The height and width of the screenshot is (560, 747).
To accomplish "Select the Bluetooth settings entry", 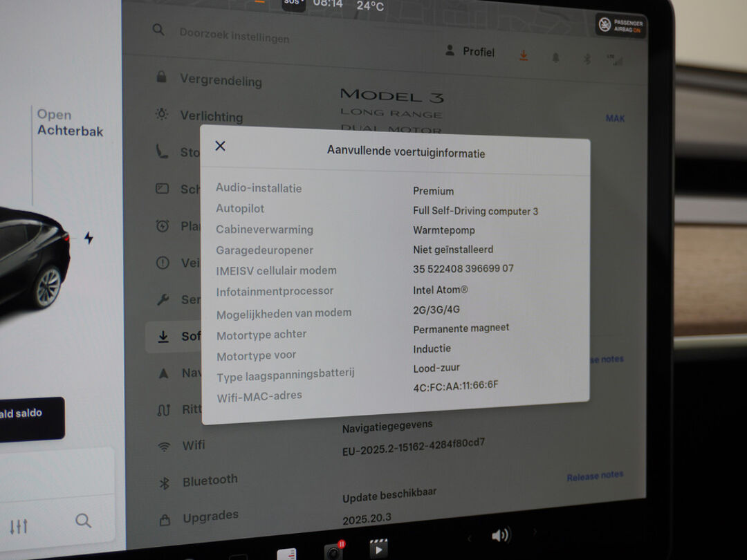I will tap(210, 480).
